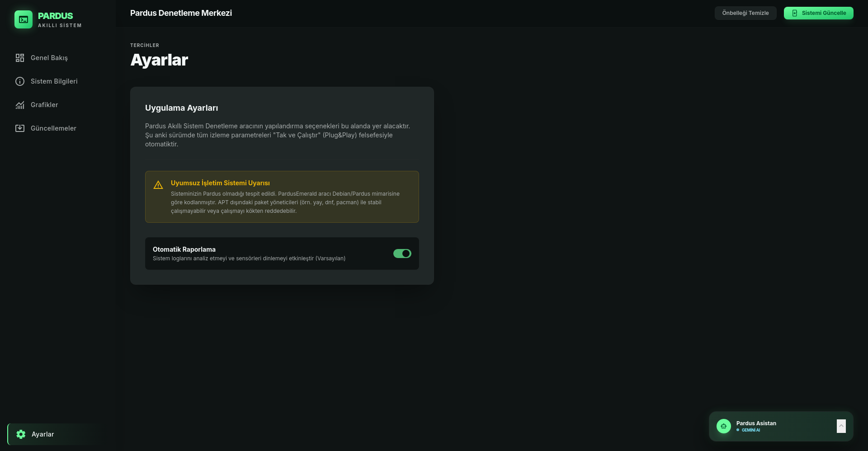Expand the Pardus Asistan chat panel chevron
This screenshot has width=868, height=451.
(x=841, y=426)
